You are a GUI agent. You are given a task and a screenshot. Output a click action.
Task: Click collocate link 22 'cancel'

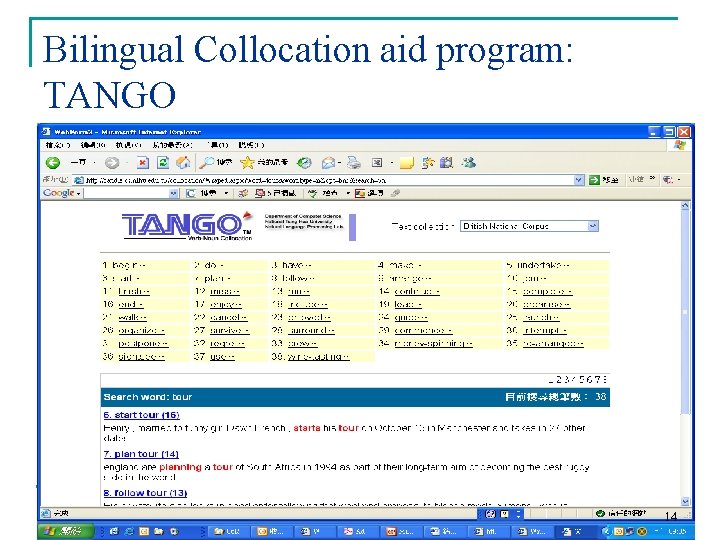tap(228, 317)
